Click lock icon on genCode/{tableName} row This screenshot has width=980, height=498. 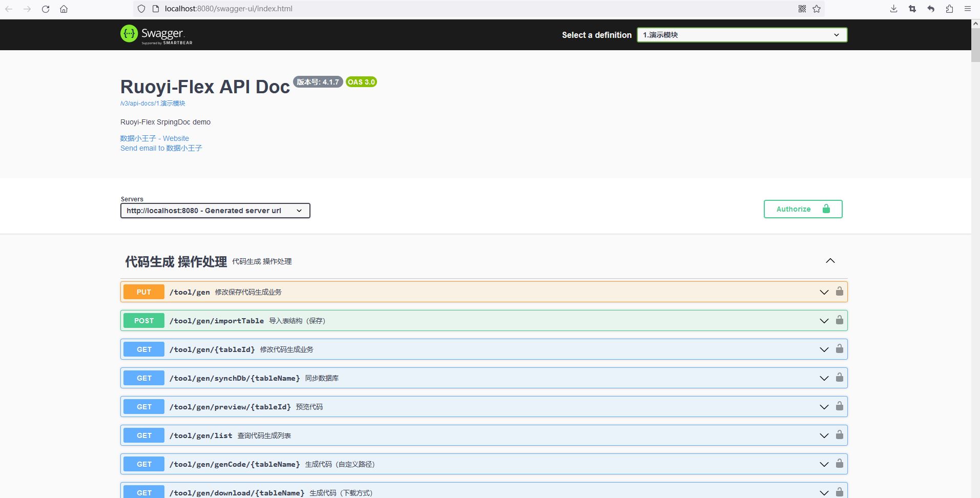(x=840, y=464)
